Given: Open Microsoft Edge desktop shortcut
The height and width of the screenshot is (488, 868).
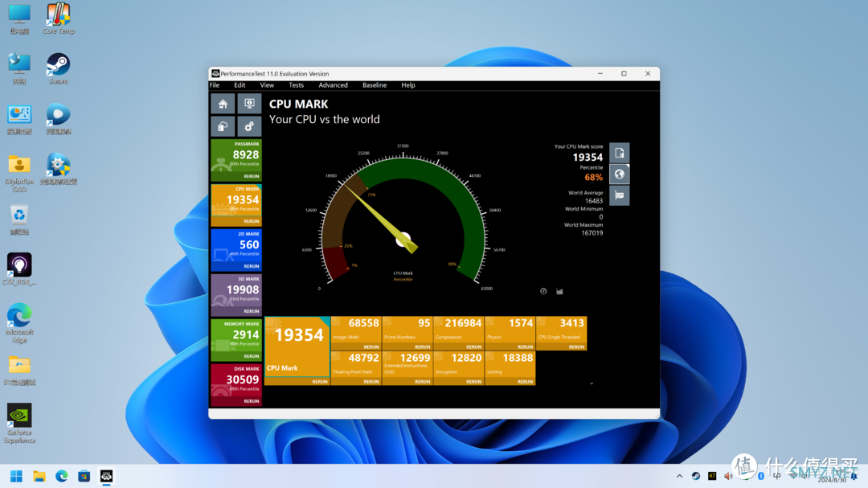Looking at the screenshot, I should tap(19, 323).
